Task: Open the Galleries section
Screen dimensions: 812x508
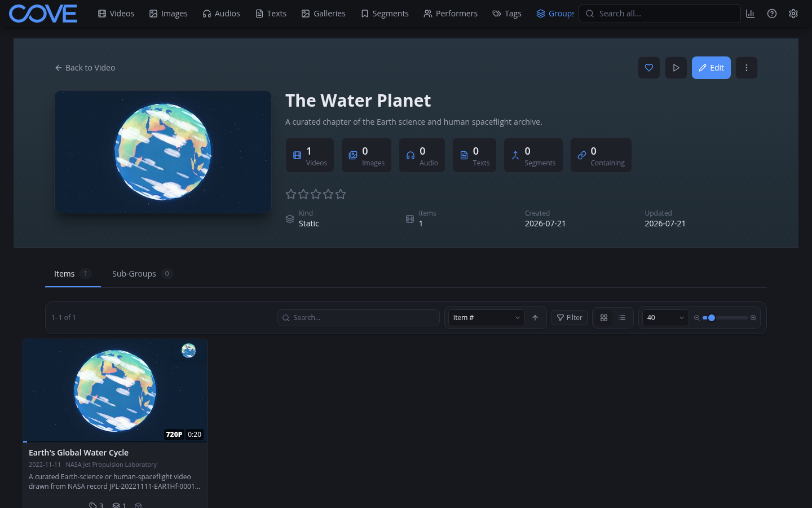Action: (x=323, y=14)
